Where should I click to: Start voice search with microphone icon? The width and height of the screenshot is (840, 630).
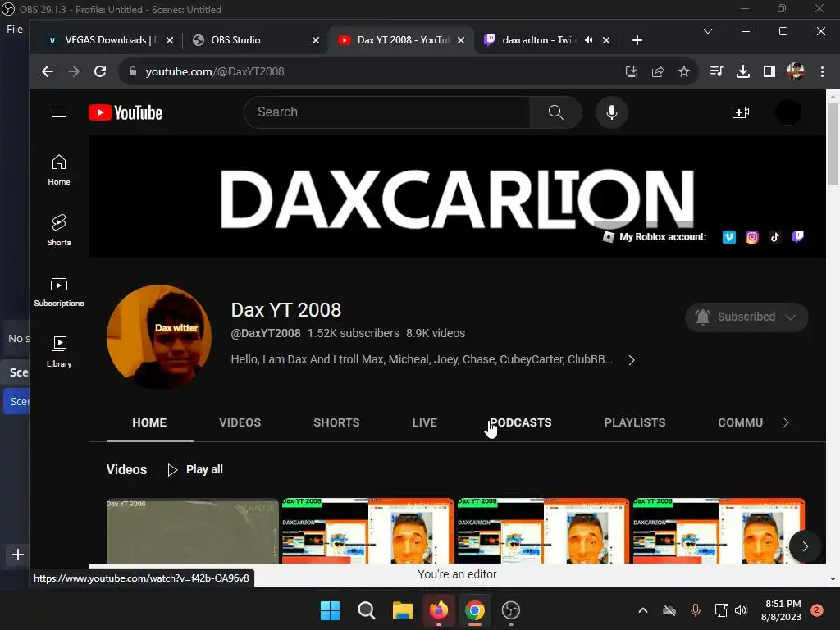click(x=612, y=112)
